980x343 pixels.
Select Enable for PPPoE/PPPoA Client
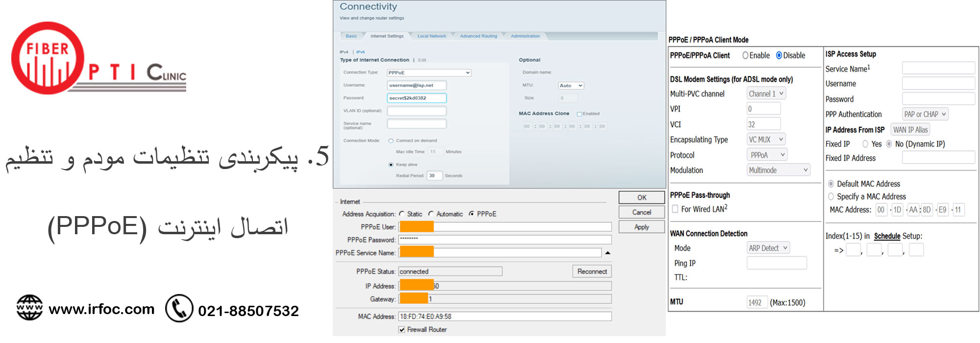(745, 55)
